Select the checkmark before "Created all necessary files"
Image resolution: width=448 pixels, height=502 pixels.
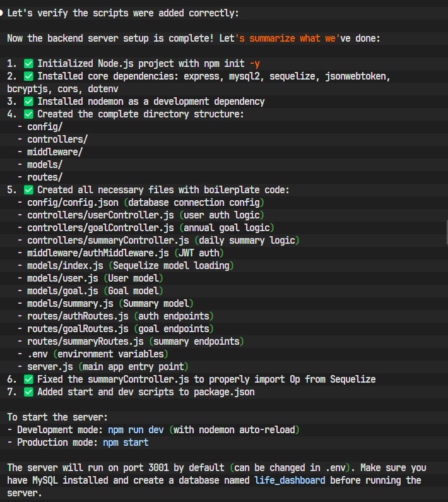[28, 190]
